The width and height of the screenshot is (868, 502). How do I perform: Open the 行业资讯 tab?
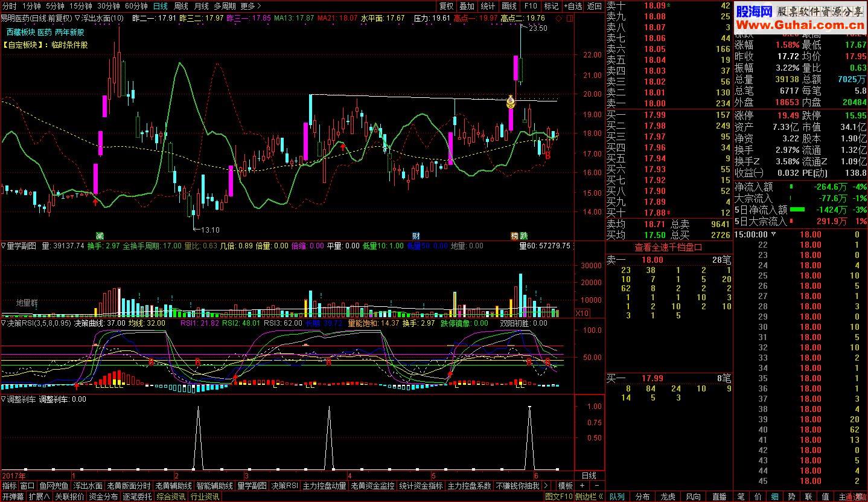tap(205, 497)
